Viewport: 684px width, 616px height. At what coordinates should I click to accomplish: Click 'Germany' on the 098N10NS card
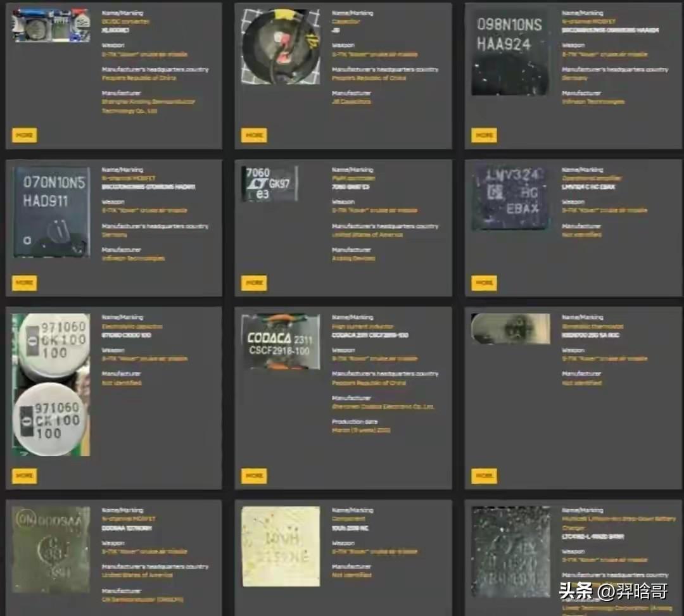click(574, 78)
